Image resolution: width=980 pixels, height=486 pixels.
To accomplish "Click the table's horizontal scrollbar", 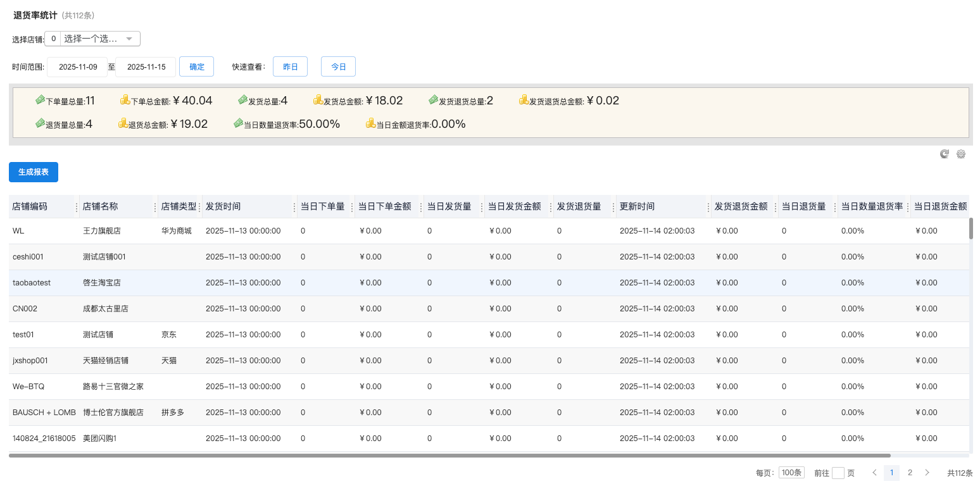I will pyautogui.click(x=449, y=455).
